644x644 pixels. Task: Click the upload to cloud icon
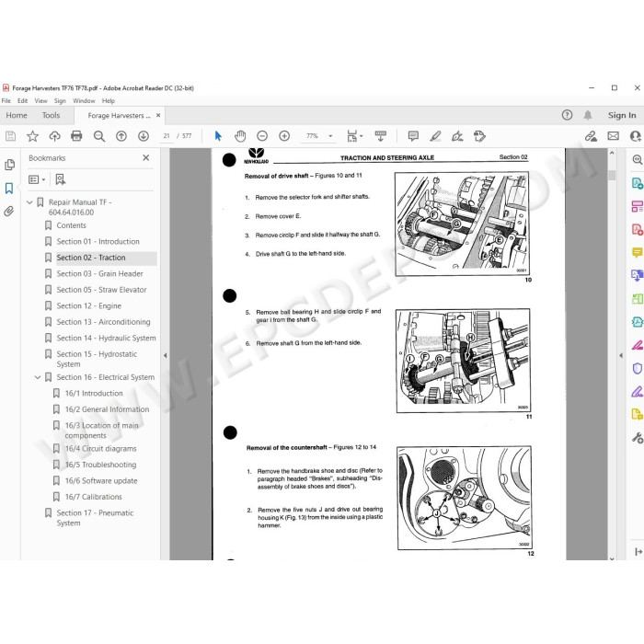pos(54,136)
